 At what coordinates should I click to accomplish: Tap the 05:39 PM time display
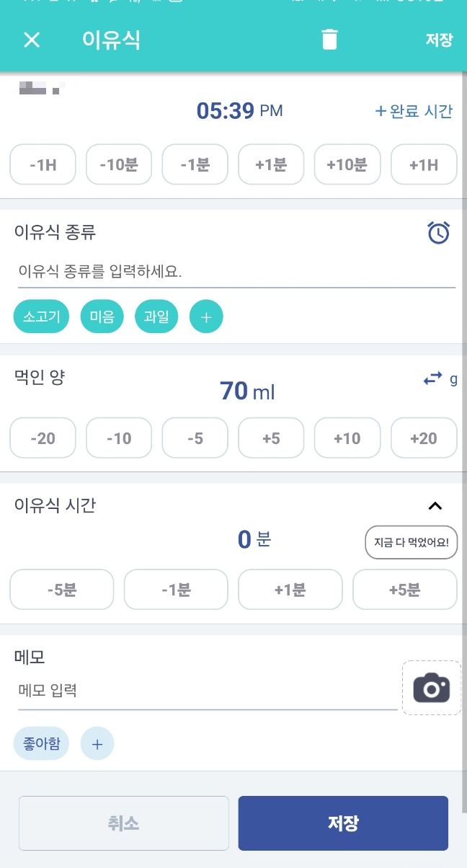pyautogui.click(x=240, y=111)
